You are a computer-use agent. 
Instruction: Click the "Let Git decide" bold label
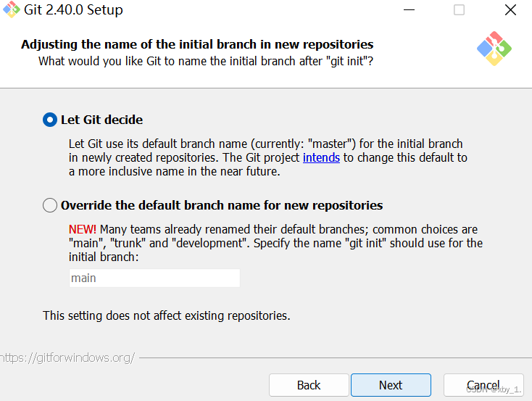pos(101,120)
